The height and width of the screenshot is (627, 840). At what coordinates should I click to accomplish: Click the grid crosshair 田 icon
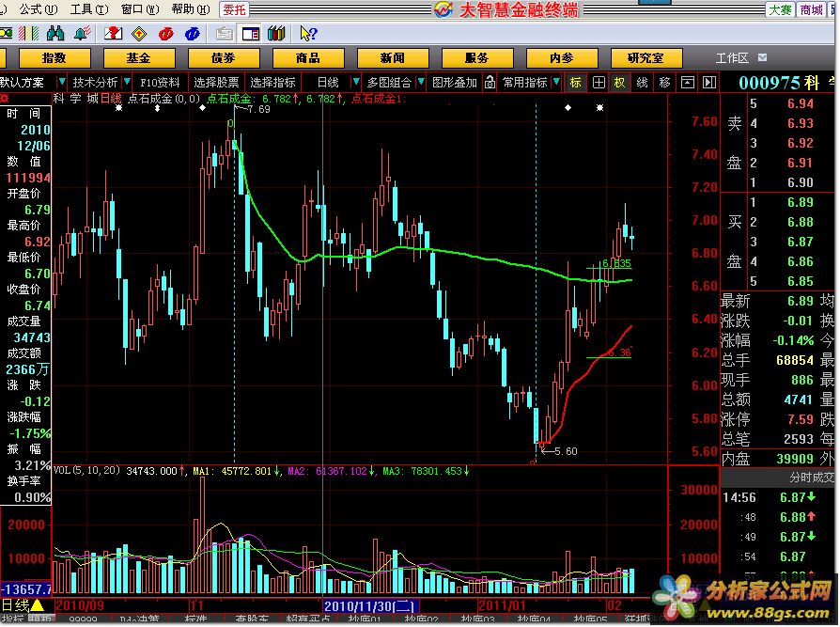pos(599,83)
